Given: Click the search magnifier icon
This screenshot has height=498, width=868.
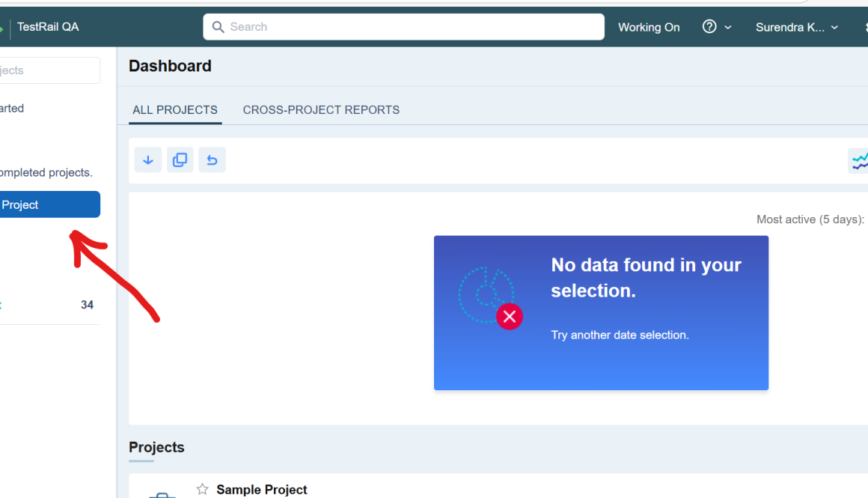Looking at the screenshot, I should pos(218,26).
